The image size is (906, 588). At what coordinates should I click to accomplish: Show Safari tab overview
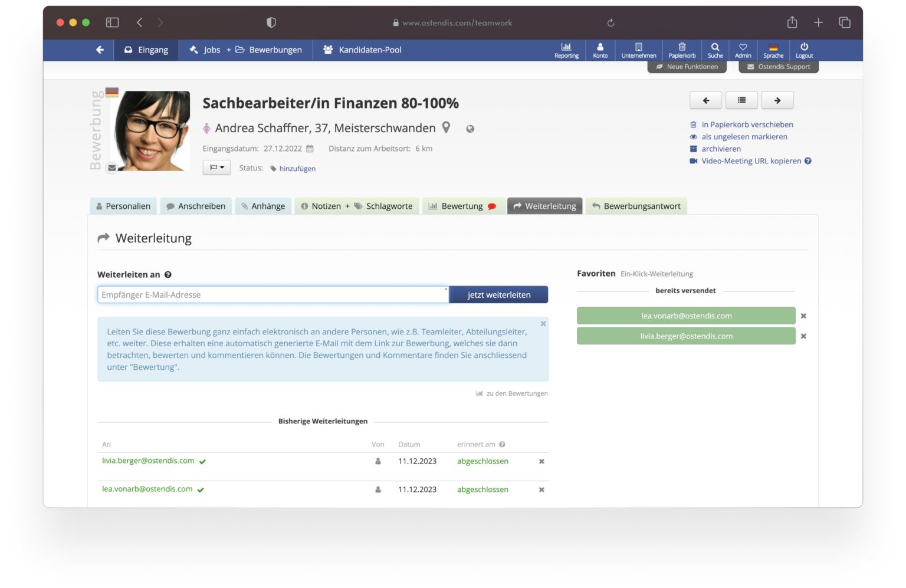tap(845, 22)
